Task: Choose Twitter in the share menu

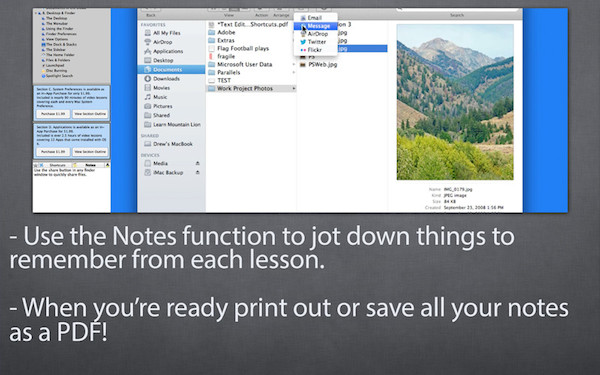Action: [315, 42]
